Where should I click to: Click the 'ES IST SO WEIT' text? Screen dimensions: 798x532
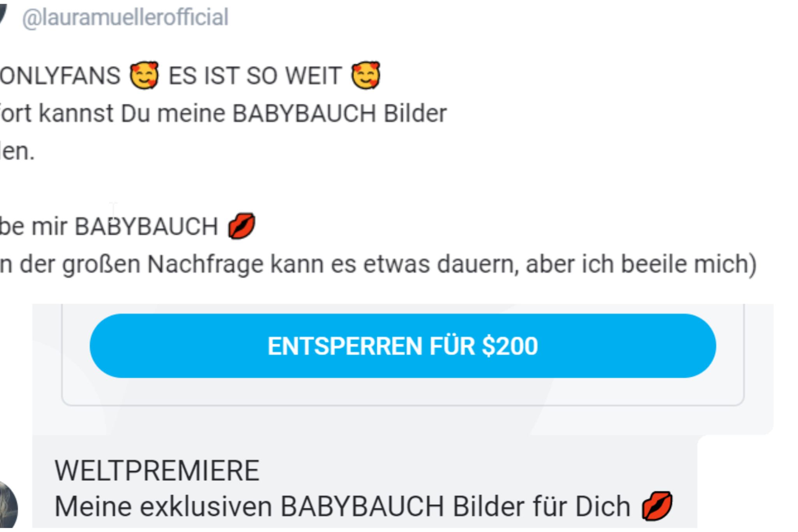coord(255,76)
